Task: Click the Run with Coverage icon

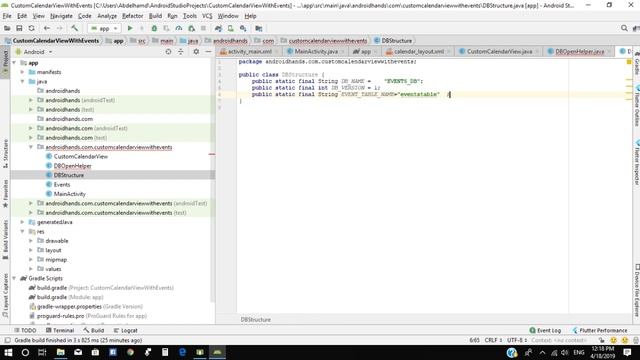Action: point(167,28)
